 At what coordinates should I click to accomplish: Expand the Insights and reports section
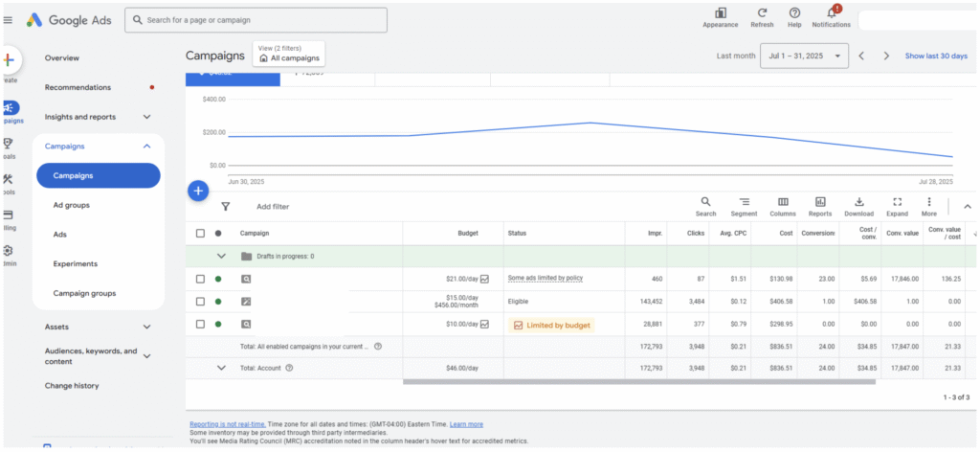point(146,117)
